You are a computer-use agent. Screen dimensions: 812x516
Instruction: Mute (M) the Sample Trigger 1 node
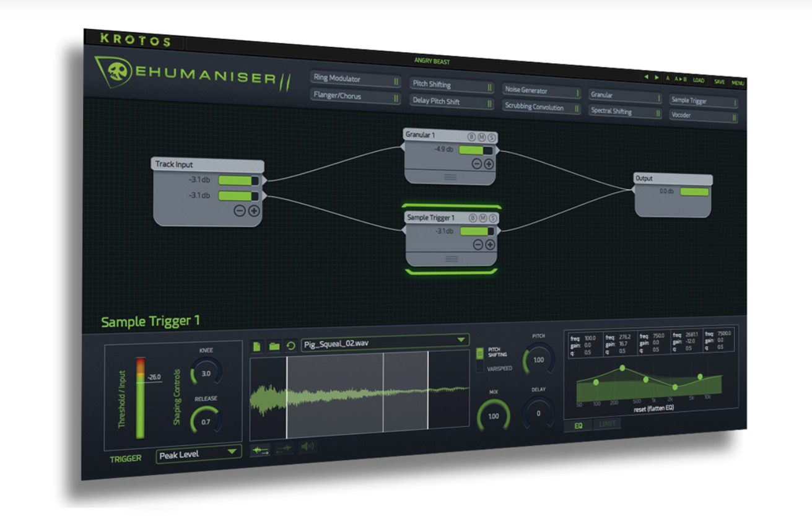[x=482, y=218]
